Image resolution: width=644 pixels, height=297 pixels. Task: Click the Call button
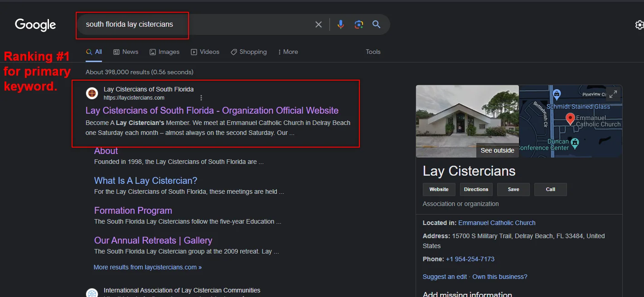[x=550, y=189]
